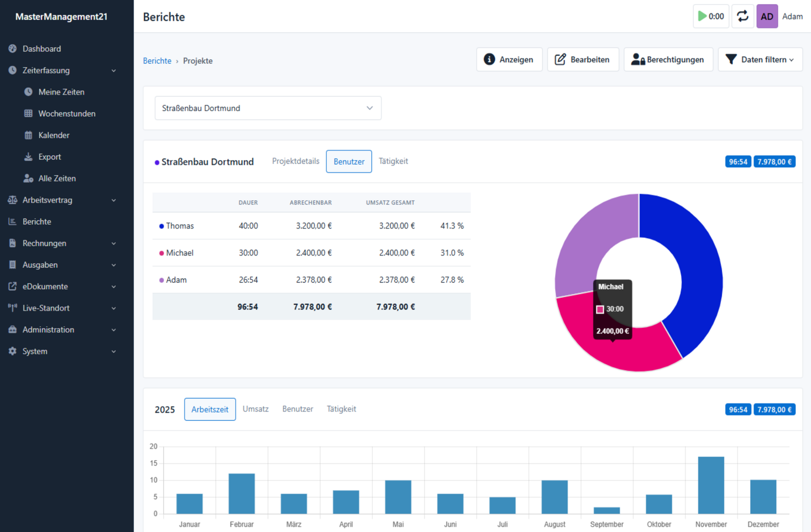Switch to the Projektdetails tab
The image size is (811, 532).
tap(295, 161)
